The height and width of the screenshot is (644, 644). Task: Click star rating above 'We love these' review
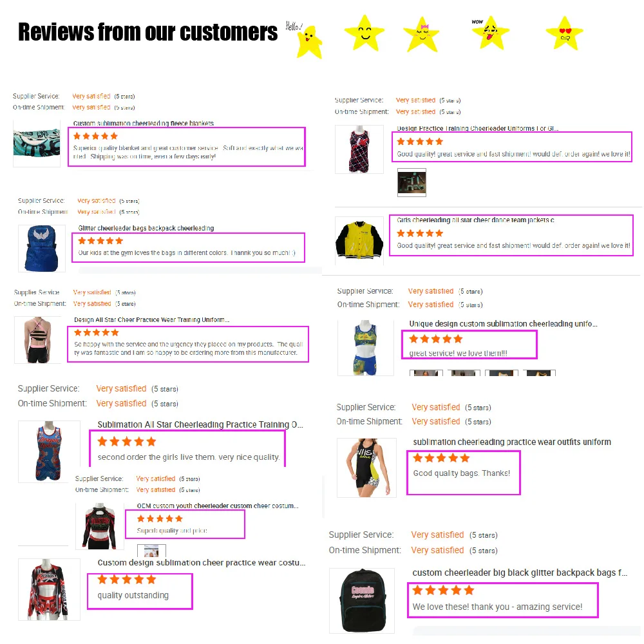(443, 590)
